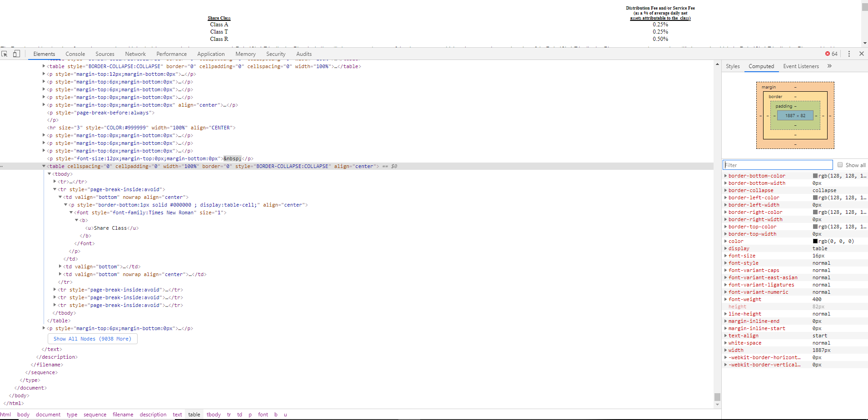Image resolution: width=868 pixels, height=420 pixels.
Task: Click the color property black swatch
Action: click(x=815, y=241)
